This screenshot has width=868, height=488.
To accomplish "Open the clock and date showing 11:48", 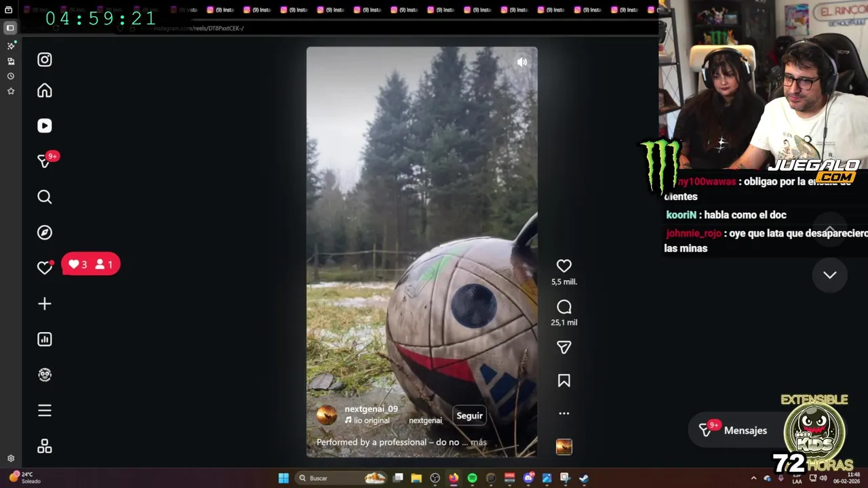I will click(847, 478).
